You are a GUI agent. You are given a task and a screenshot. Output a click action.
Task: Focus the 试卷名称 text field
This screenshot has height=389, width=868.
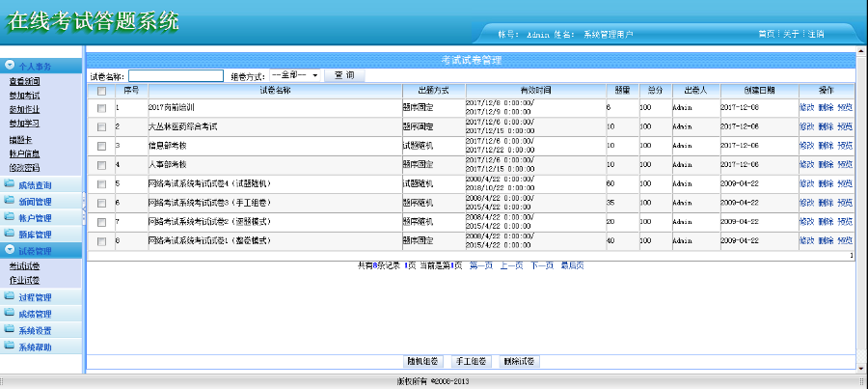pos(176,75)
